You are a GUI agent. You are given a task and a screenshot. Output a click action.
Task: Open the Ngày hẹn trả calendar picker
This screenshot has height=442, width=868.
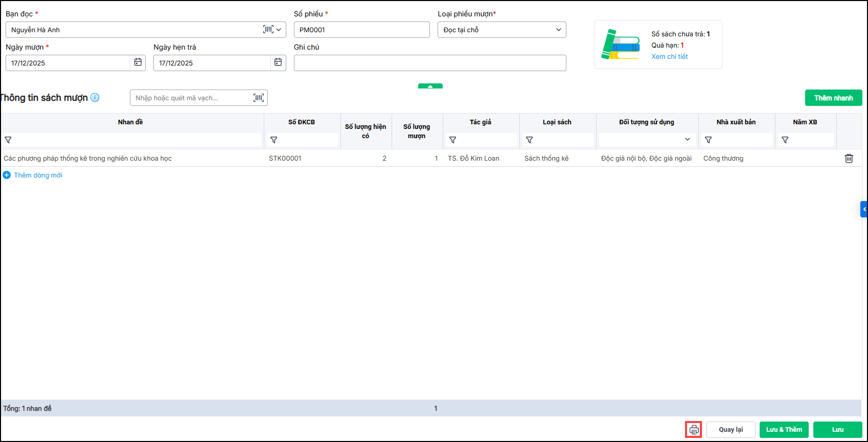pos(278,62)
